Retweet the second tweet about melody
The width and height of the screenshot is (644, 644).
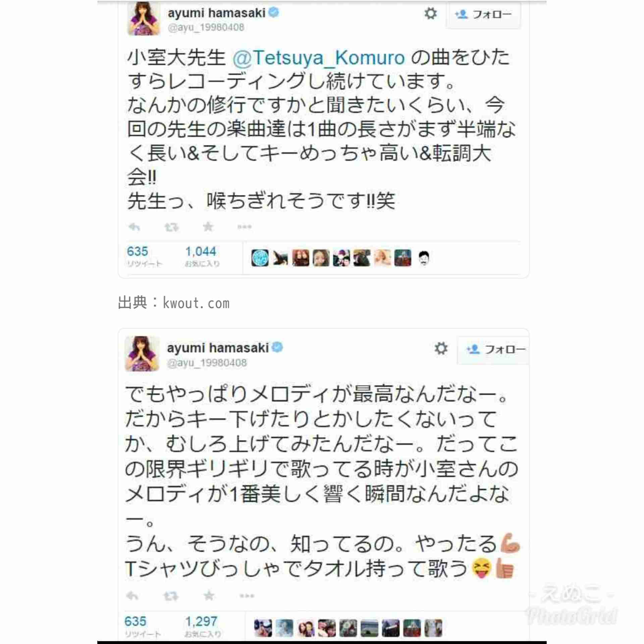pyautogui.click(x=170, y=596)
